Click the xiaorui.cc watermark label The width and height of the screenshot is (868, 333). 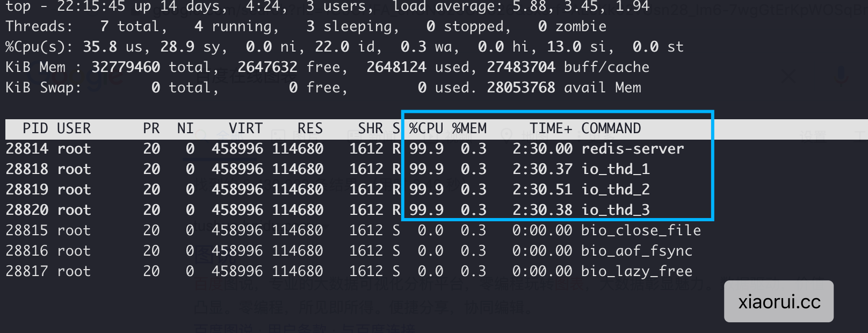click(779, 302)
